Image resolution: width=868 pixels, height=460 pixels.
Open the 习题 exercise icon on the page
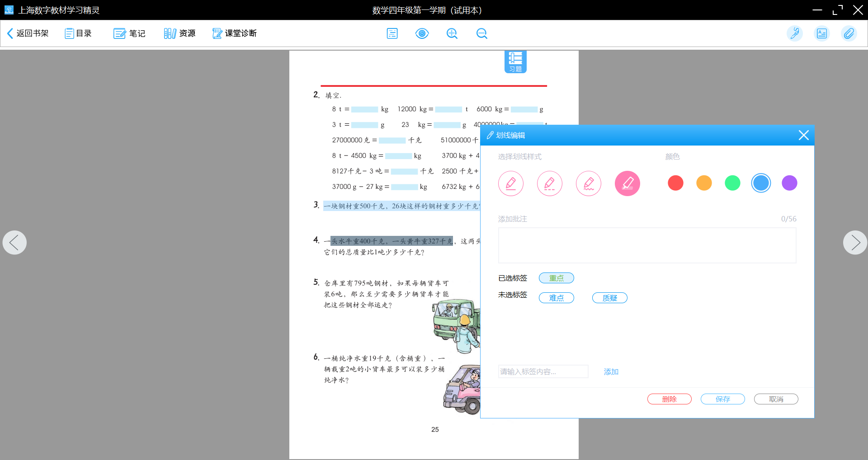click(515, 61)
